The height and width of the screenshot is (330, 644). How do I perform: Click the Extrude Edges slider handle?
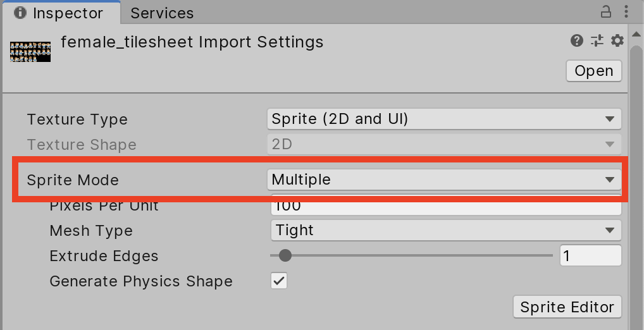tap(285, 255)
